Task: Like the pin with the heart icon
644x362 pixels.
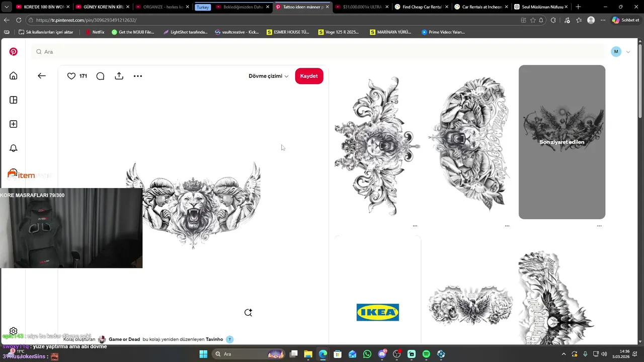Action: (71, 76)
